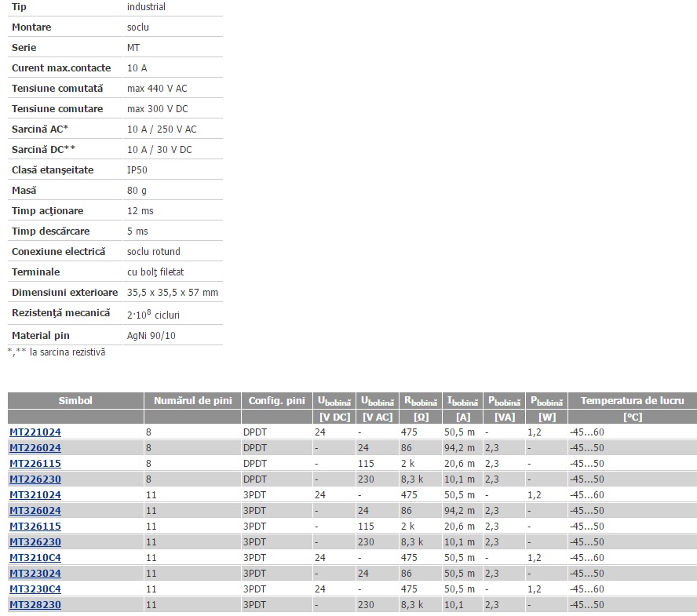697x616 pixels.
Task: Open the MT321024 product link
Action: [35, 495]
